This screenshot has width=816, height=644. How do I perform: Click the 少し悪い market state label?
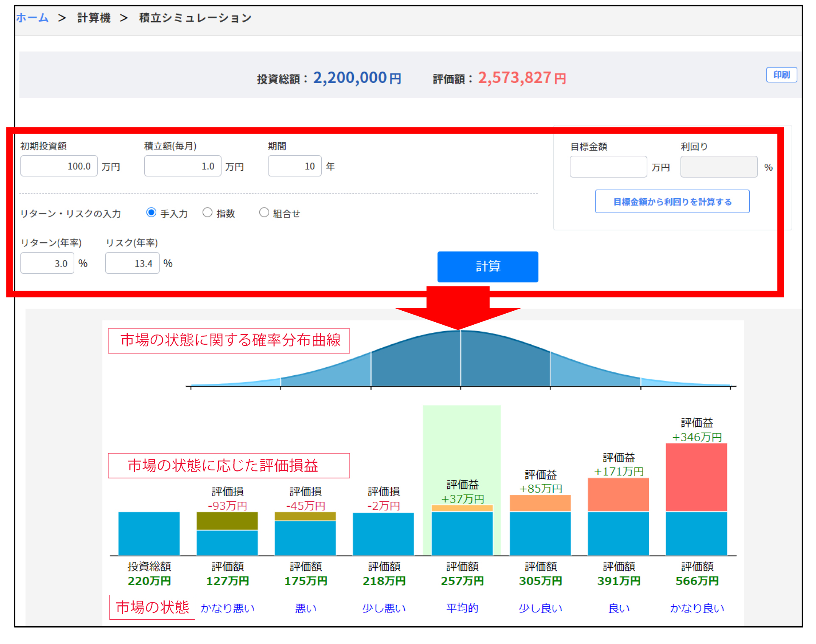tap(384, 608)
